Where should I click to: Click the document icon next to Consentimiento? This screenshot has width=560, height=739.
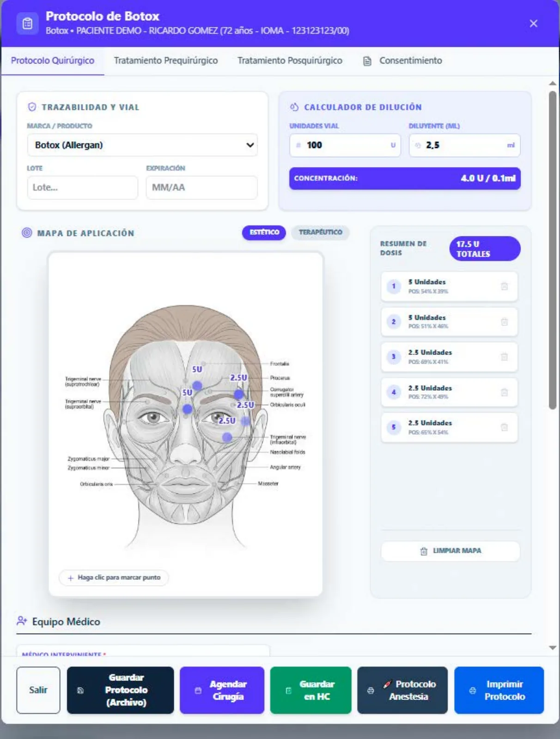coord(367,61)
